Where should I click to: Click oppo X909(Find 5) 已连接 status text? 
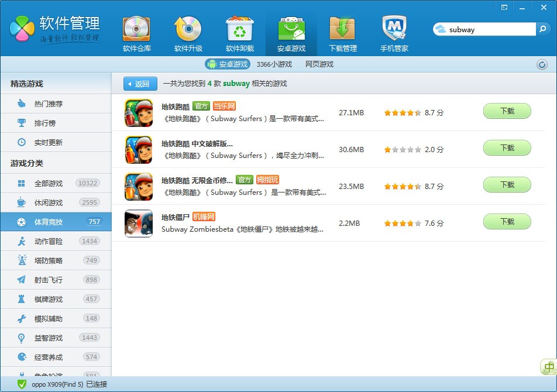point(69,384)
